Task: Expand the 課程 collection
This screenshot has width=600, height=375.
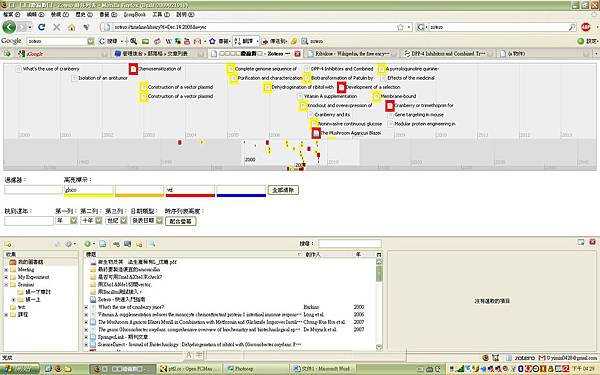Action: pyautogui.click(x=6, y=315)
